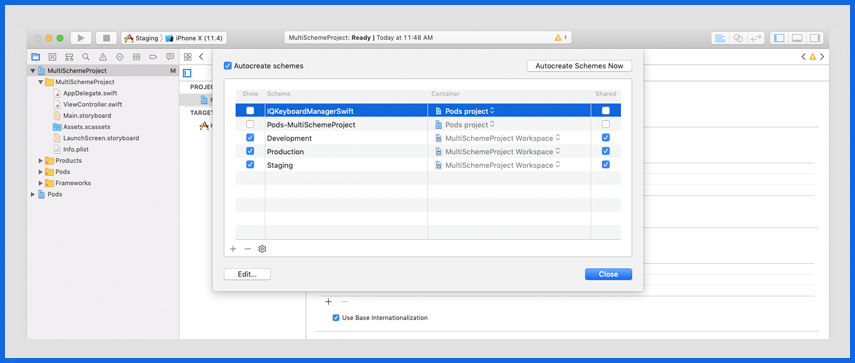Show the Version editor

[756, 38]
